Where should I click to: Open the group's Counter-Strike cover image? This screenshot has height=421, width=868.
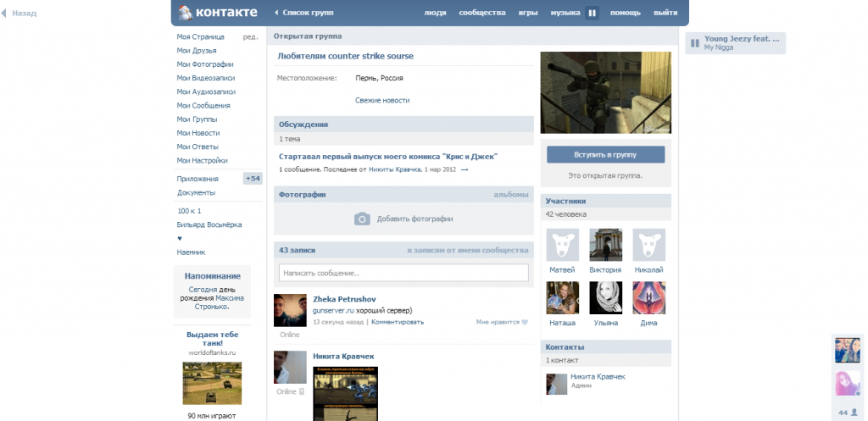605,92
